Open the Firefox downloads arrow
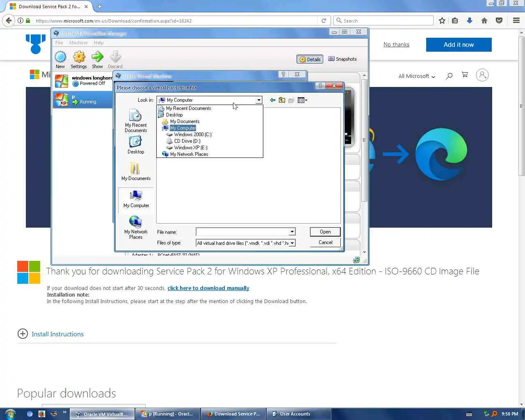This screenshot has height=420, width=525. tap(470, 21)
